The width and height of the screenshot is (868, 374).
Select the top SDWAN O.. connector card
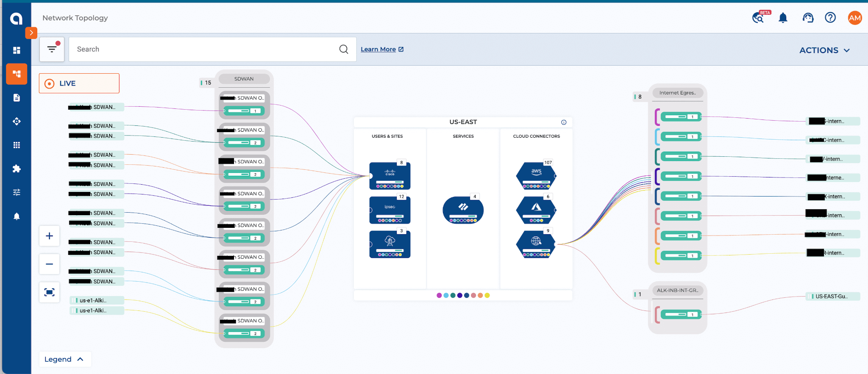tap(244, 105)
